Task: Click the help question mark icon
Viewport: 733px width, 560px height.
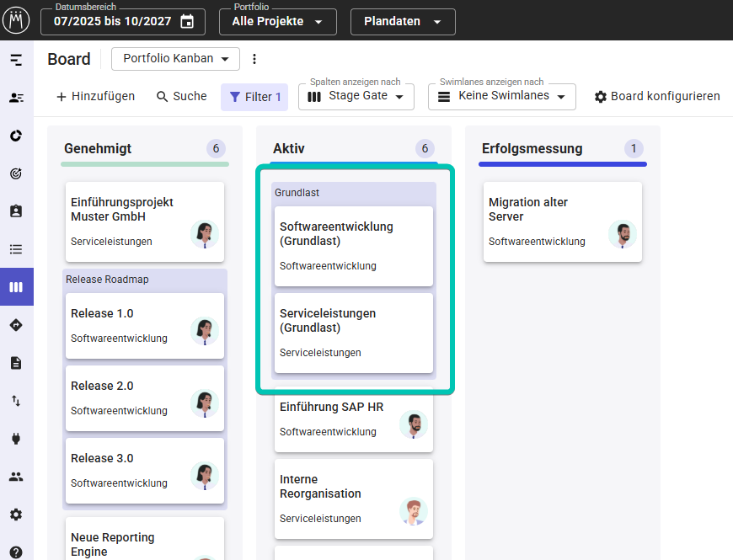Action: point(16,552)
